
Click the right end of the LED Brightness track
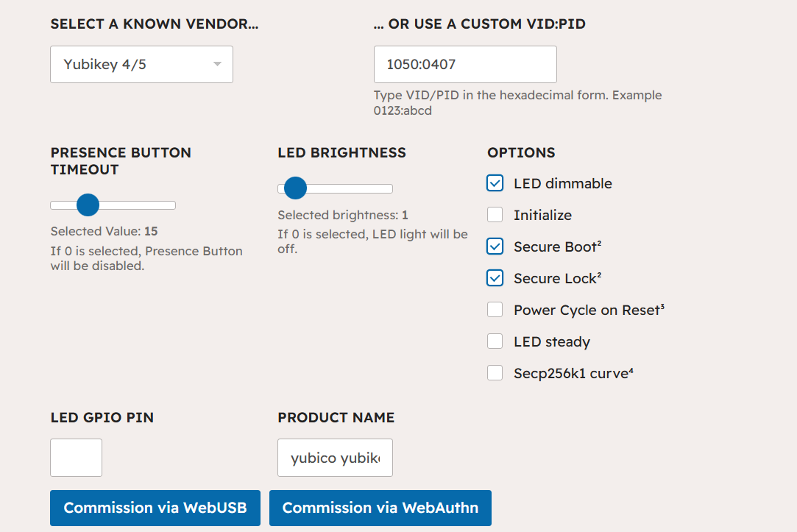click(x=389, y=189)
